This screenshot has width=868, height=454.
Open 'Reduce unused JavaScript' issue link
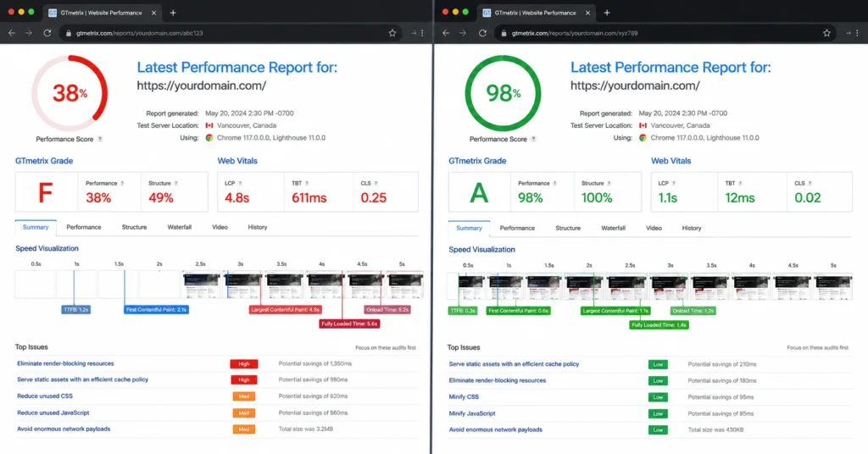(53, 412)
